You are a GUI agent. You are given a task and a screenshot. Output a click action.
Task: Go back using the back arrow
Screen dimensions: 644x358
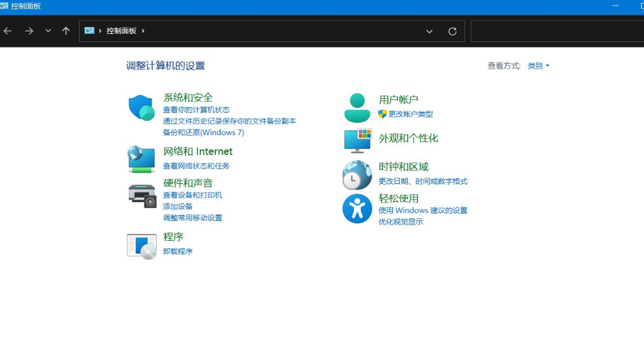[x=7, y=31]
